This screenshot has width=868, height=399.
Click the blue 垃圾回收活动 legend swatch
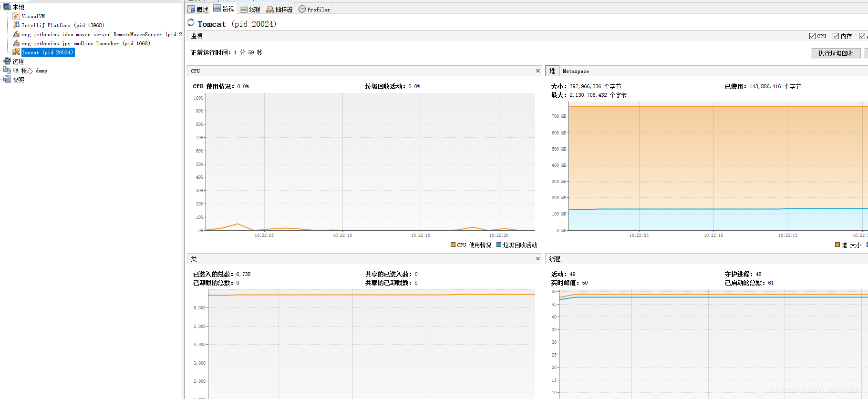click(499, 245)
